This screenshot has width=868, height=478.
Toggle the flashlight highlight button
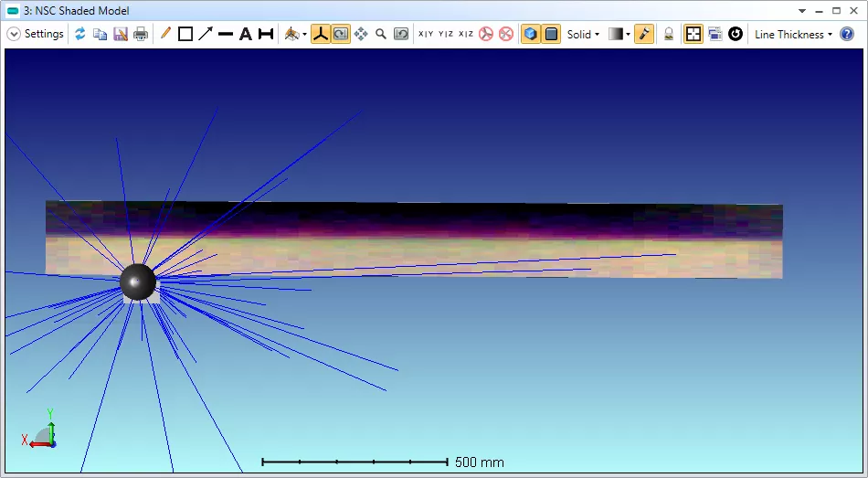(x=644, y=34)
